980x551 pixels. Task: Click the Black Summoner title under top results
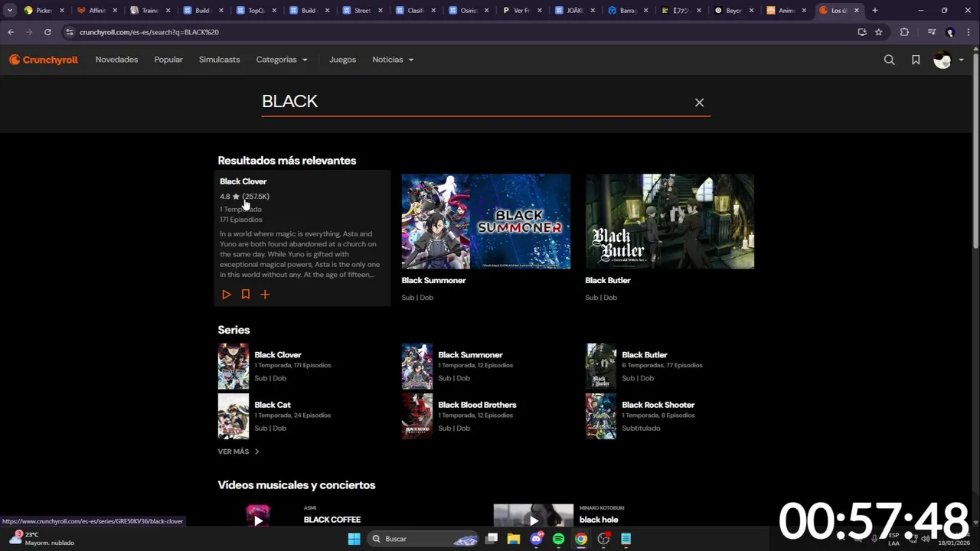tap(433, 280)
